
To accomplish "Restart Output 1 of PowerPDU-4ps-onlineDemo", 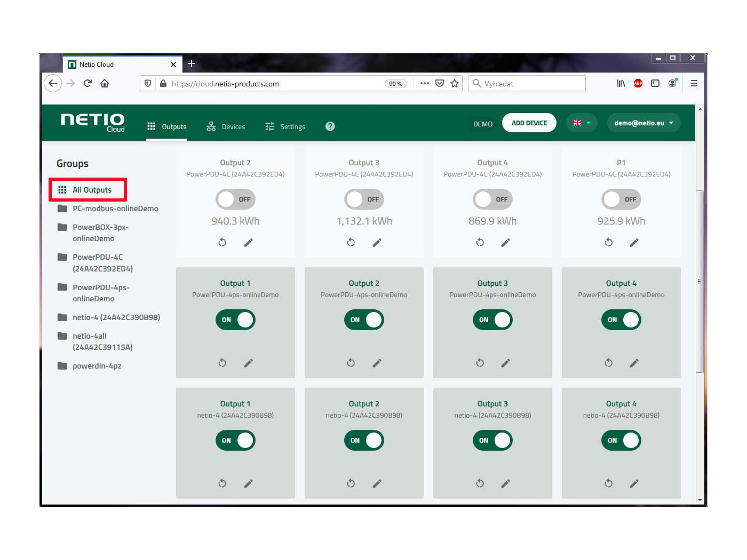I will [x=222, y=363].
